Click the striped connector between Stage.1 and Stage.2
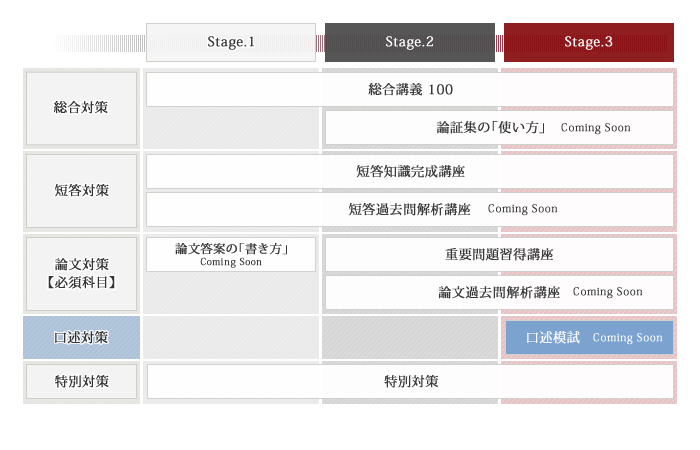This screenshot has width=700, height=450. point(320,43)
